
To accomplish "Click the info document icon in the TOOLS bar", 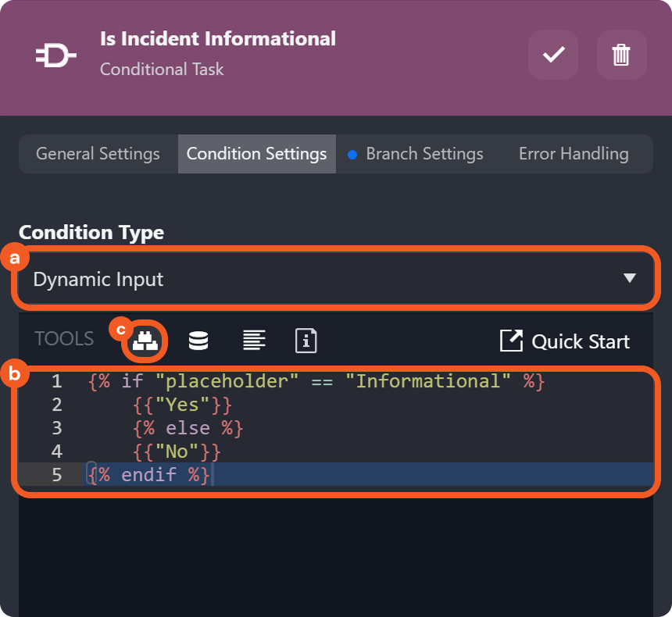I will point(306,341).
